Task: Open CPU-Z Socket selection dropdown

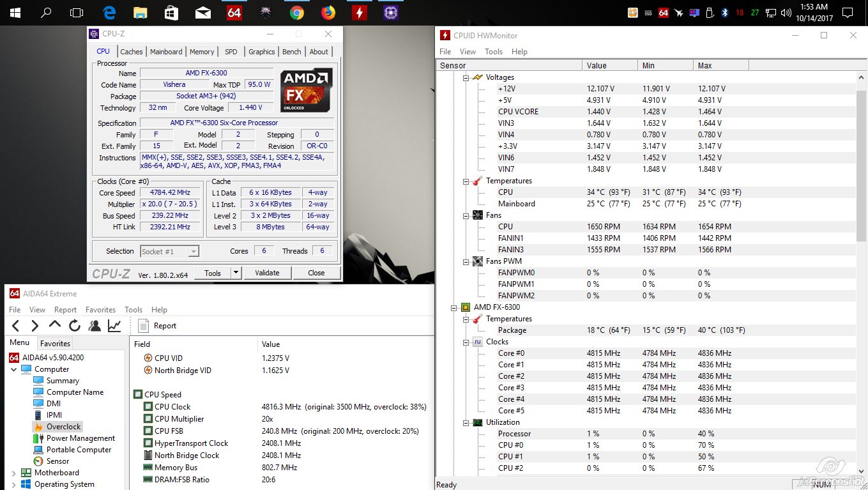Action: tap(169, 252)
